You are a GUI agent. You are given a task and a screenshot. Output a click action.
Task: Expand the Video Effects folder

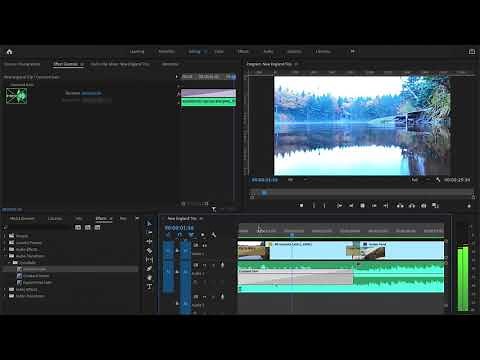click(5, 289)
